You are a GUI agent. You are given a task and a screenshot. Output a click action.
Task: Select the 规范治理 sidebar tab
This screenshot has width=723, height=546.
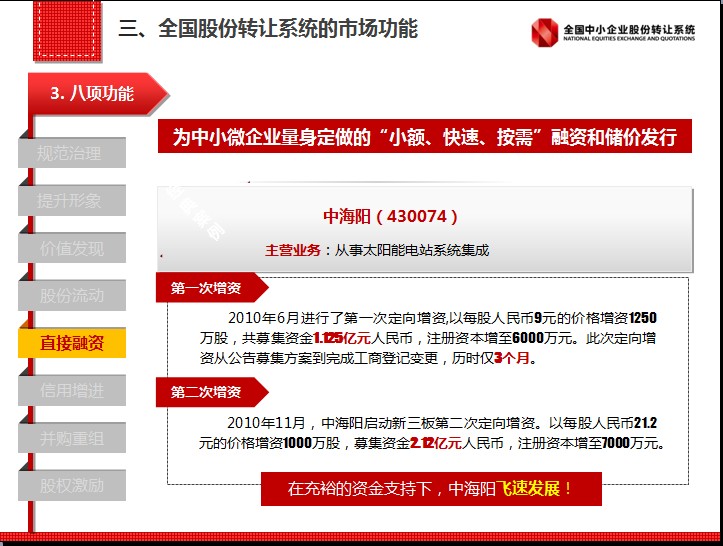click(x=72, y=153)
